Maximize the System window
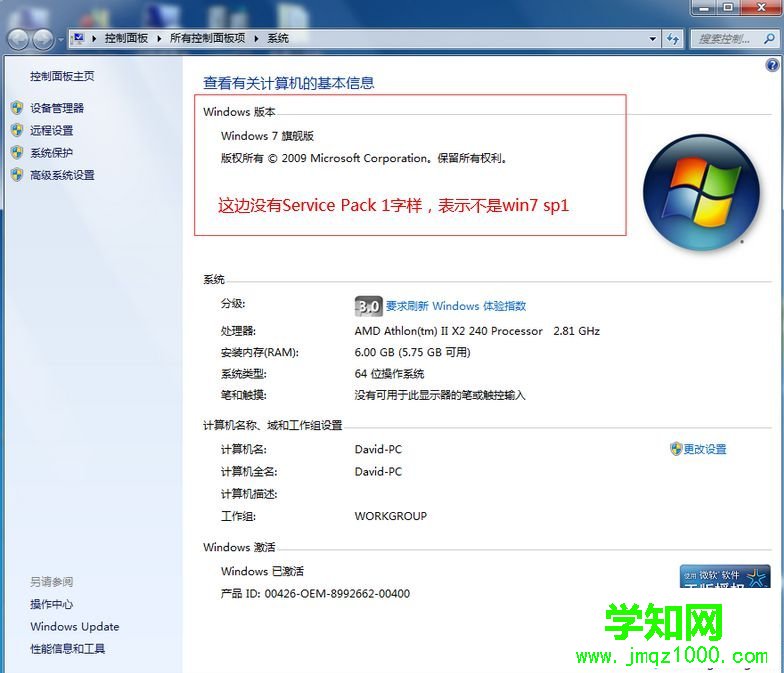The image size is (784, 673). (x=728, y=8)
